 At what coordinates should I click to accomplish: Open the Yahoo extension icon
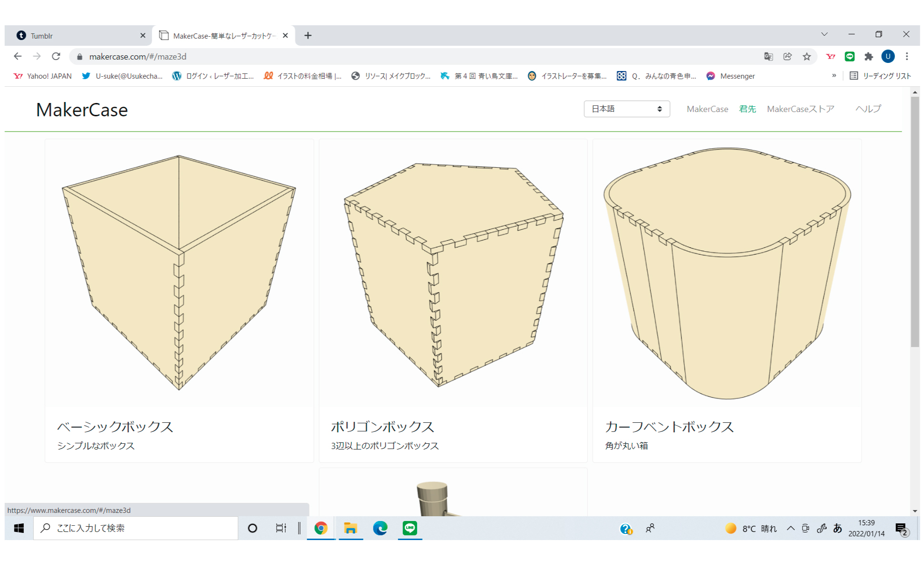tap(831, 56)
